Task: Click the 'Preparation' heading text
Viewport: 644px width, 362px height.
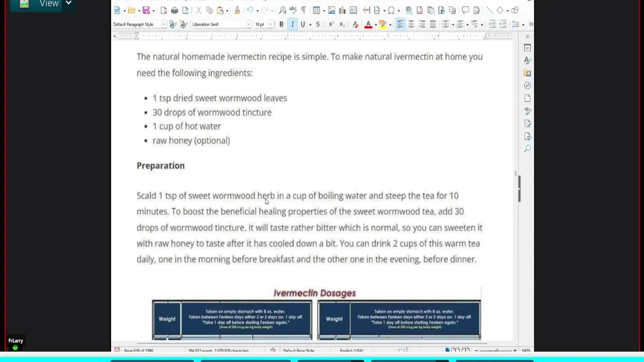Action: pyautogui.click(x=160, y=165)
